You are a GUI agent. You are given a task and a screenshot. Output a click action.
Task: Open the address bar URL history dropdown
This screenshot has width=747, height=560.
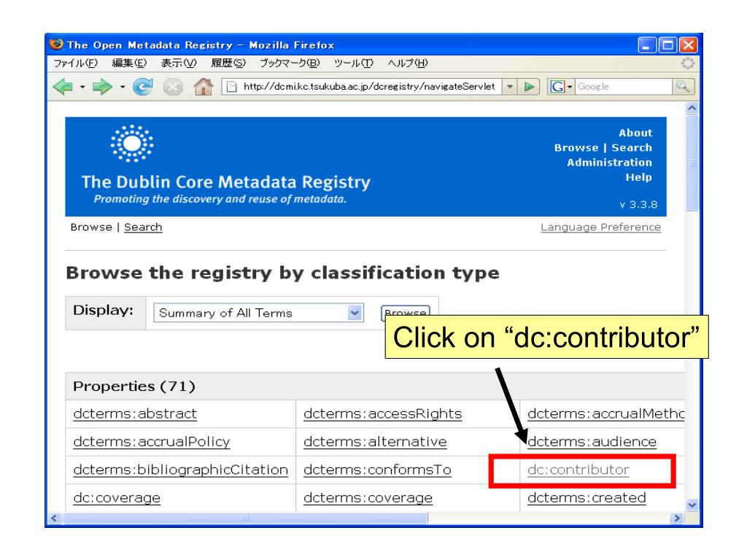(510, 87)
